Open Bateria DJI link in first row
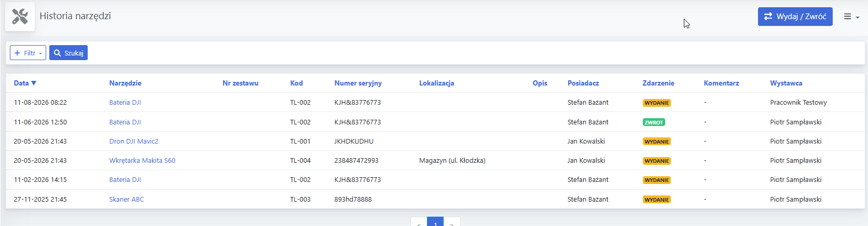Screen dimensions: 868x226 click(125, 102)
